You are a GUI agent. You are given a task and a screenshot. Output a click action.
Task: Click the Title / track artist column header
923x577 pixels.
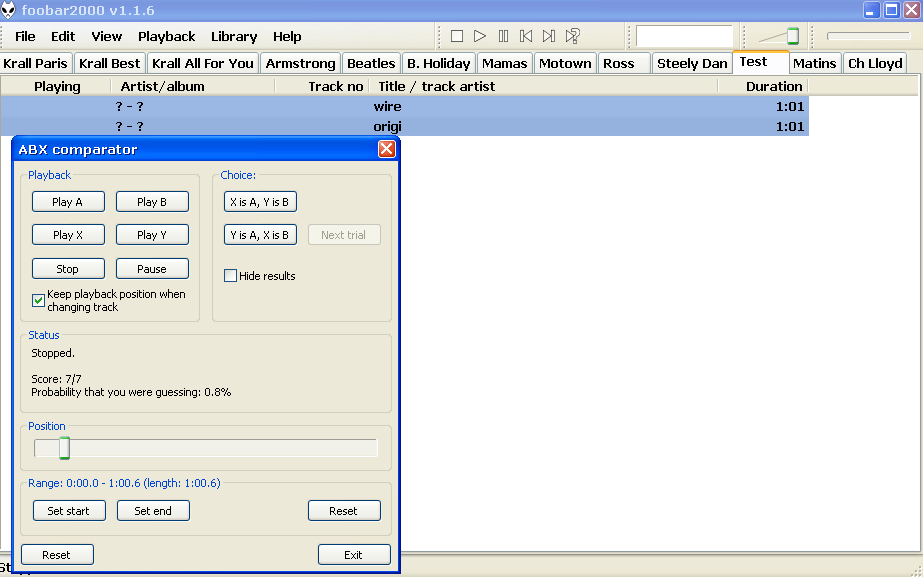543,87
